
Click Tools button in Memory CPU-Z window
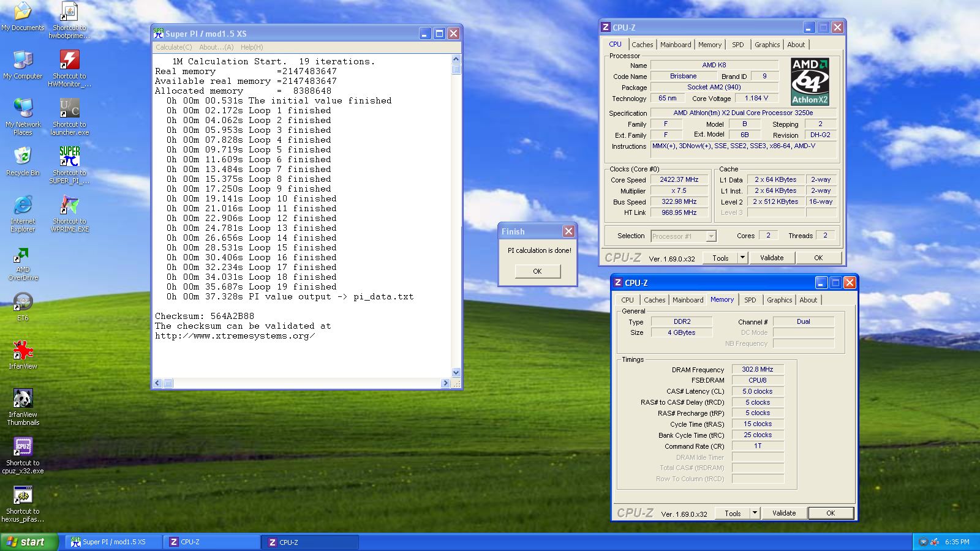point(733,513)
